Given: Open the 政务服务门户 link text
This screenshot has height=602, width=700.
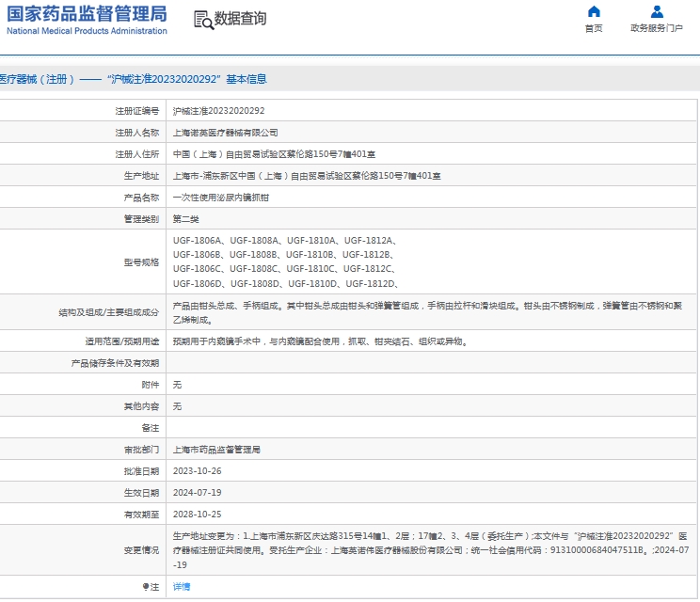Looking at the screenshot, I should [657, 28].
